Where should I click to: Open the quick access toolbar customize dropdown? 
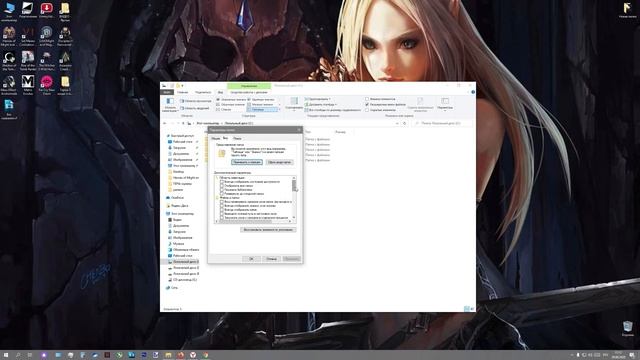pyautogui.click(x=182, y=86)
